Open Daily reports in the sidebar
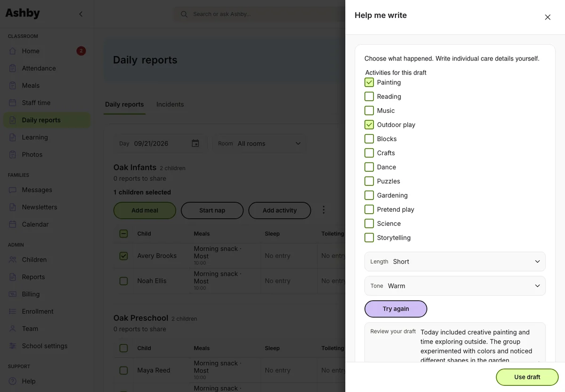This screenshot has height=392, width=565. pos(47,120)
